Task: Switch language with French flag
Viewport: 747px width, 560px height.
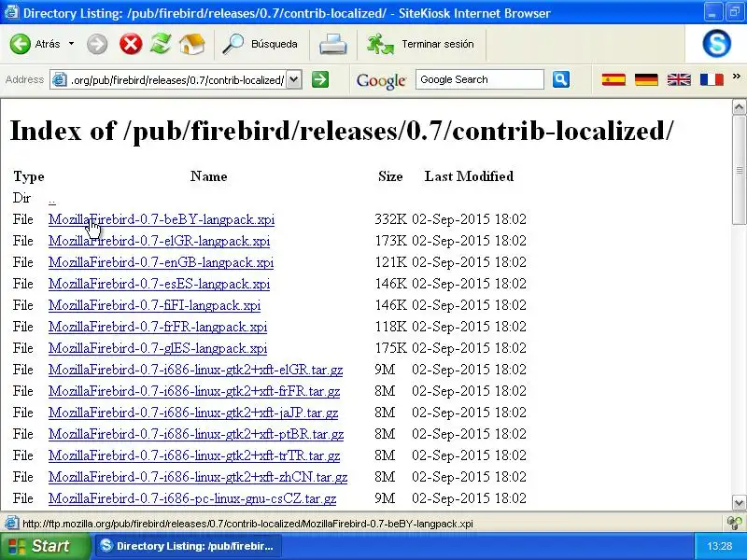Action: [712, 79]
